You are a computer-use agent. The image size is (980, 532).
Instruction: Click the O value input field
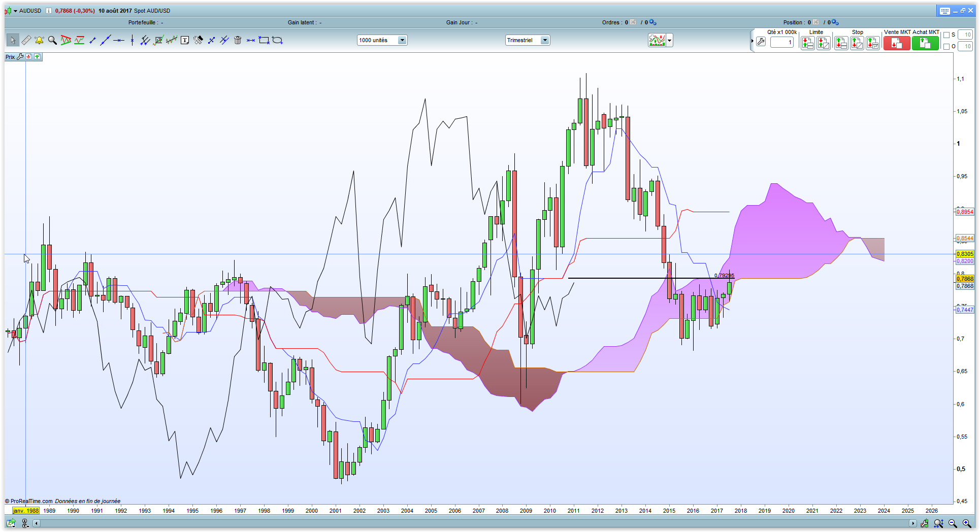[965, 47]
